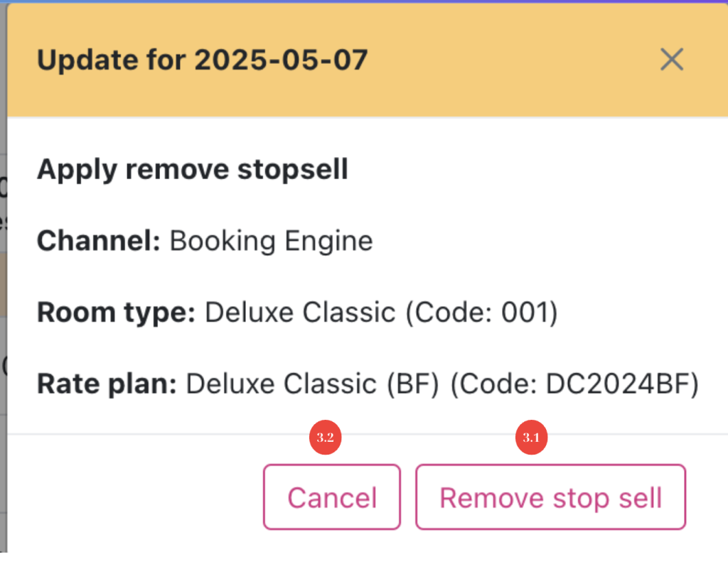Close the update dialog with the X
Screen dimensions: 728x564
click(671, 60)
